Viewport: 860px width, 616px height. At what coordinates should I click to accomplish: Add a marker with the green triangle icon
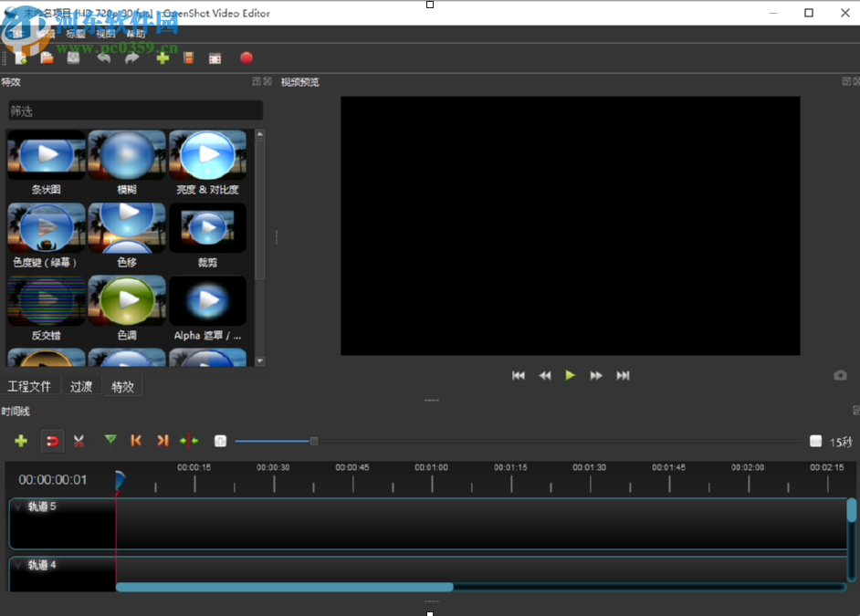tap(110, 440)
